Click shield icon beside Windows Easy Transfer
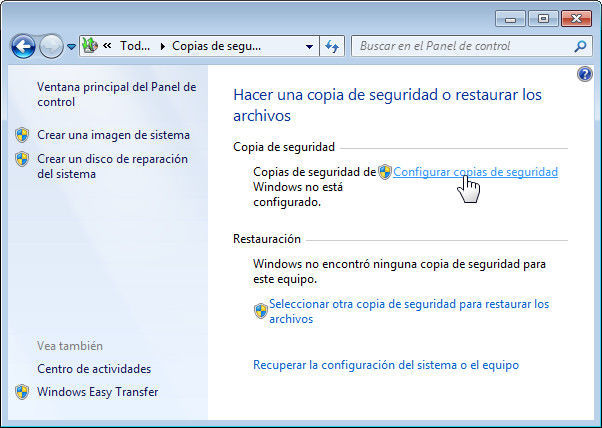This screenshot has width=602, height=428. point(22,392)
